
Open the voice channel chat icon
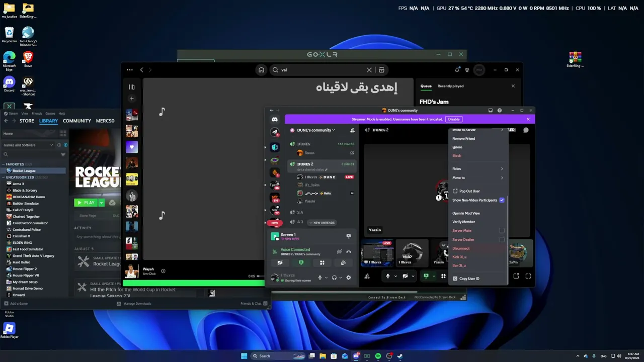pos(526,130)
